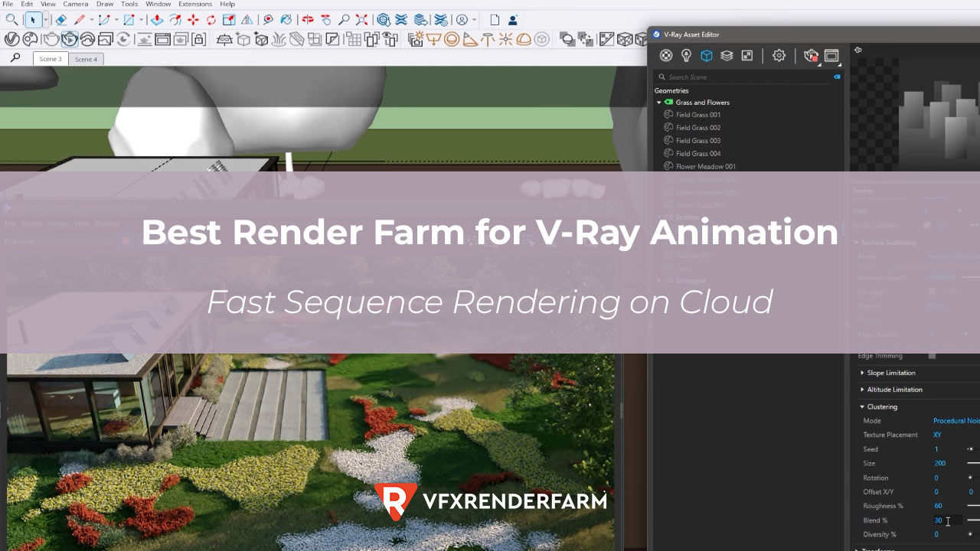Activate the Orbit tool
This screenshot has height=551, width=980.
coord(307,20)
